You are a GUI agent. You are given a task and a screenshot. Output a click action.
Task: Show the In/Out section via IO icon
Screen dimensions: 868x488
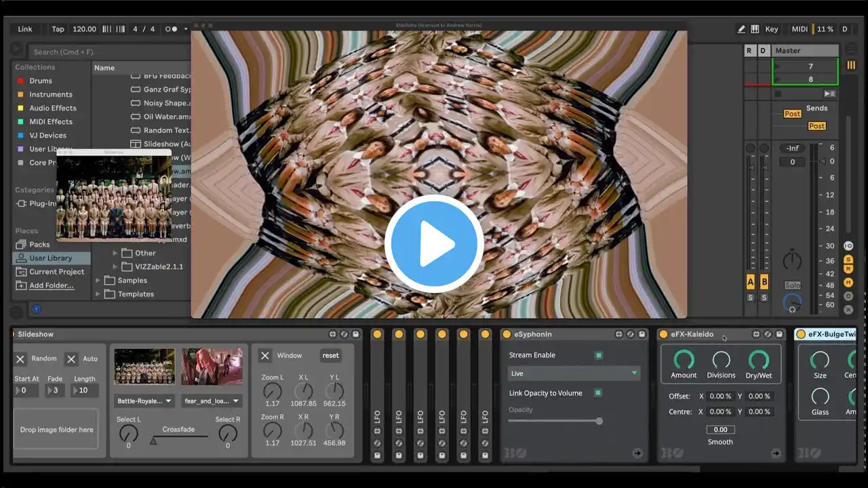pyautogui.click(x=848, y=246)
